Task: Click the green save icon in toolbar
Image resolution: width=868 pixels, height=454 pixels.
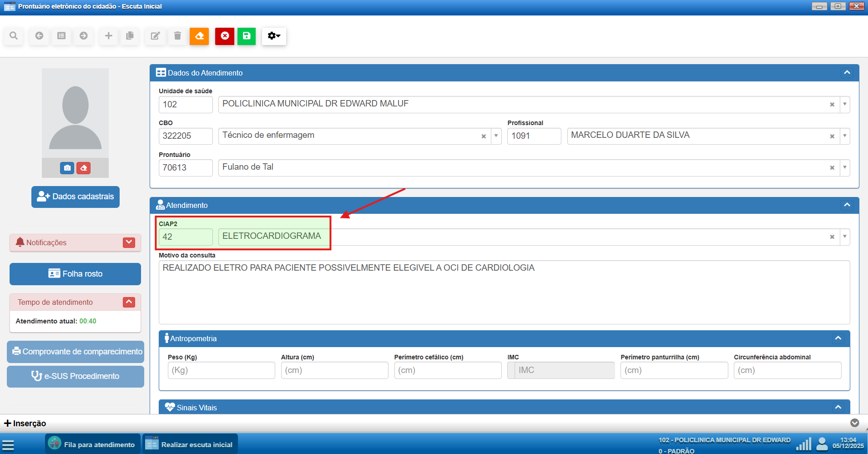Action: [247, 36]
